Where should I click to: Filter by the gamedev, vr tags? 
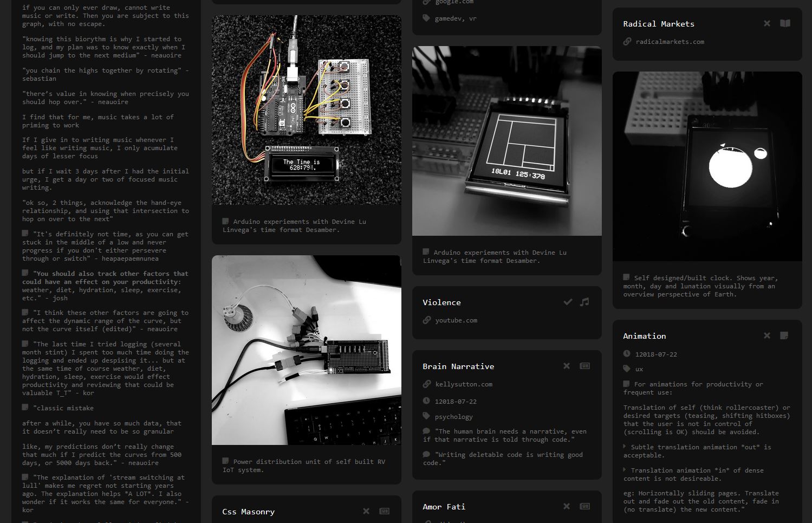pos(456,18)
